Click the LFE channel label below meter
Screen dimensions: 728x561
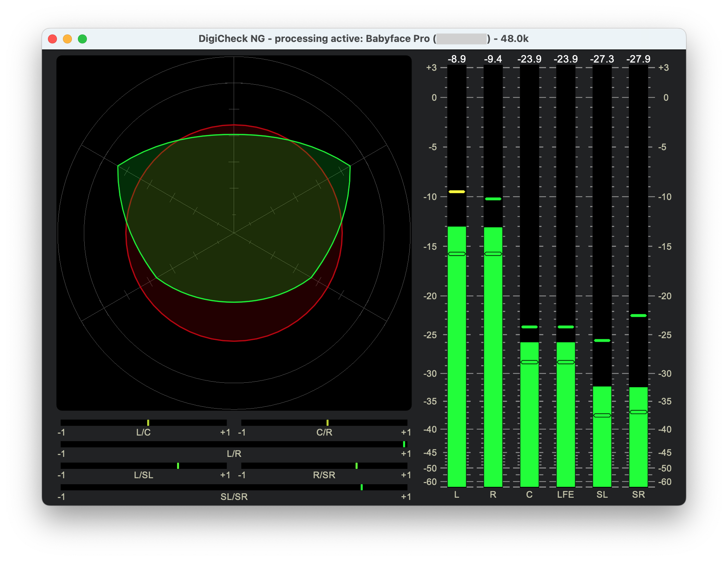point(565,495)
